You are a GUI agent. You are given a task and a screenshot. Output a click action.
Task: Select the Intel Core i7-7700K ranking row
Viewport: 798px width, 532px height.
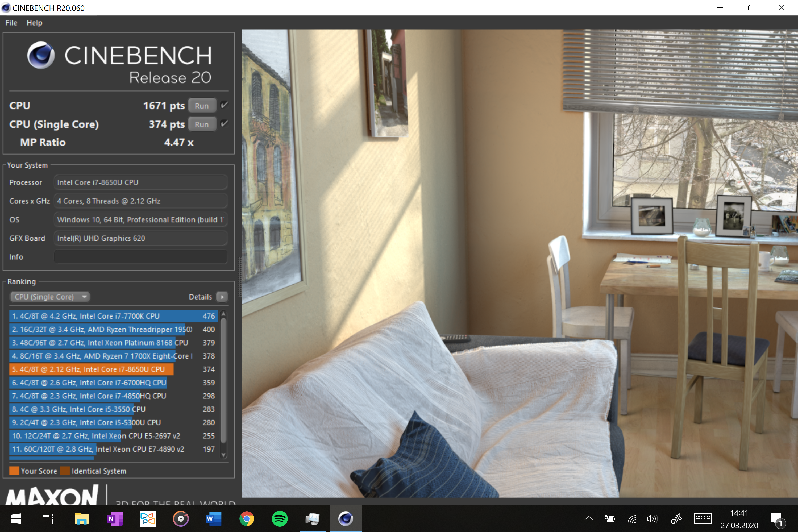tap(114, 316)
